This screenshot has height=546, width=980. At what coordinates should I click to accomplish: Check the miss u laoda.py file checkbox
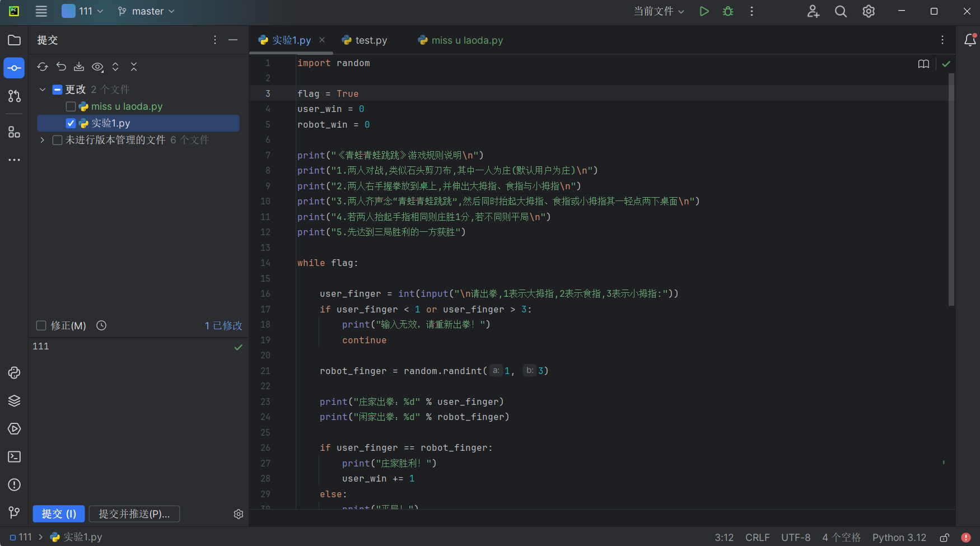[x=71, y=106]
